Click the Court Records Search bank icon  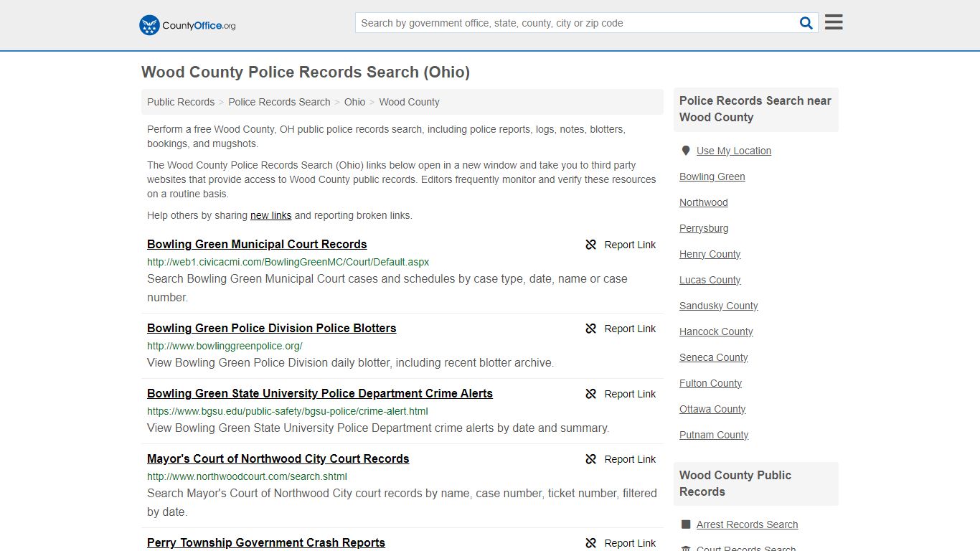[x=687, y=547]
